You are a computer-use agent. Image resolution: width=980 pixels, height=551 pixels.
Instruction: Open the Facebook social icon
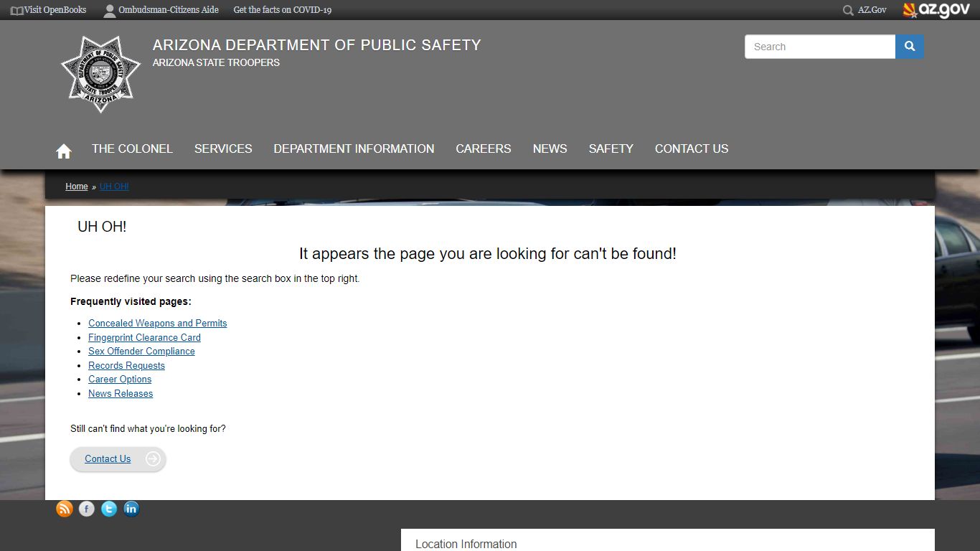click(87, 509)
